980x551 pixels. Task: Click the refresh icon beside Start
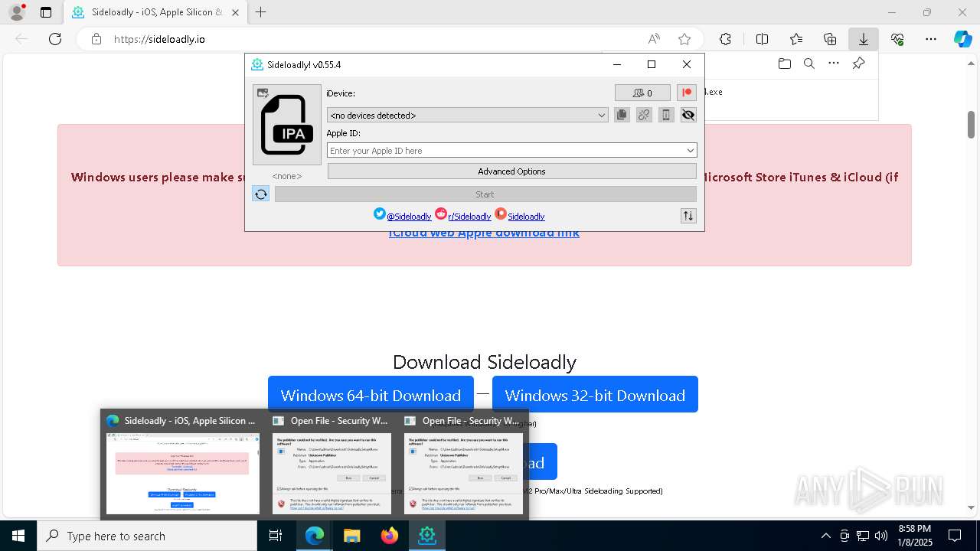click(x=261, y=194)
